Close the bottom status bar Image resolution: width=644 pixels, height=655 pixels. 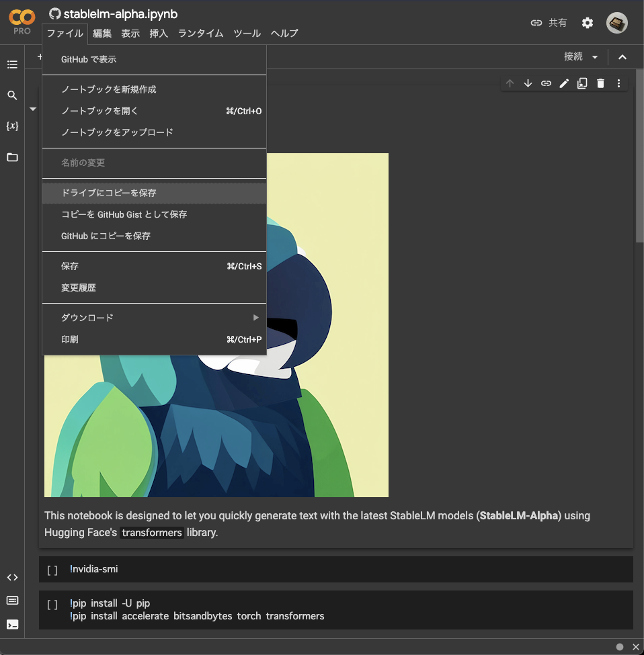click(x=636, y=647)
